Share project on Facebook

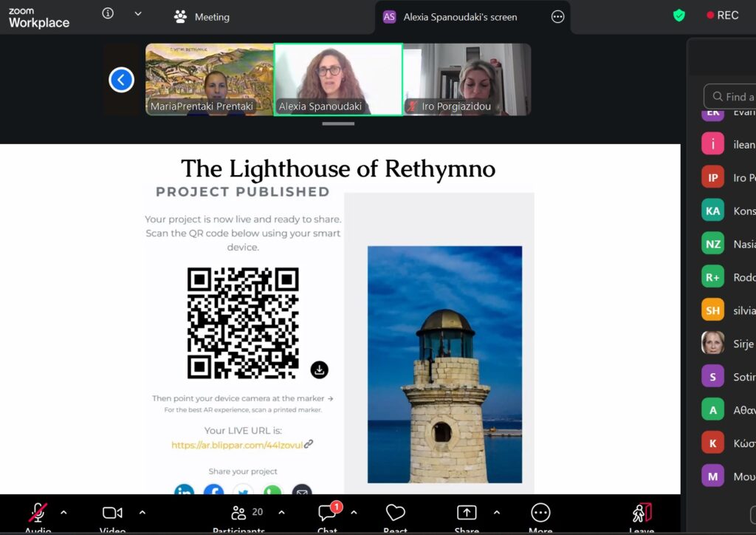click(213, 490)
